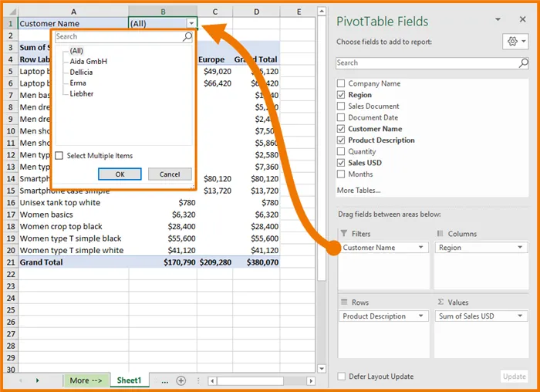Click the search icon in filter popup
The width and height of the screenshot is (540, 392).
[x=187, y=36]
